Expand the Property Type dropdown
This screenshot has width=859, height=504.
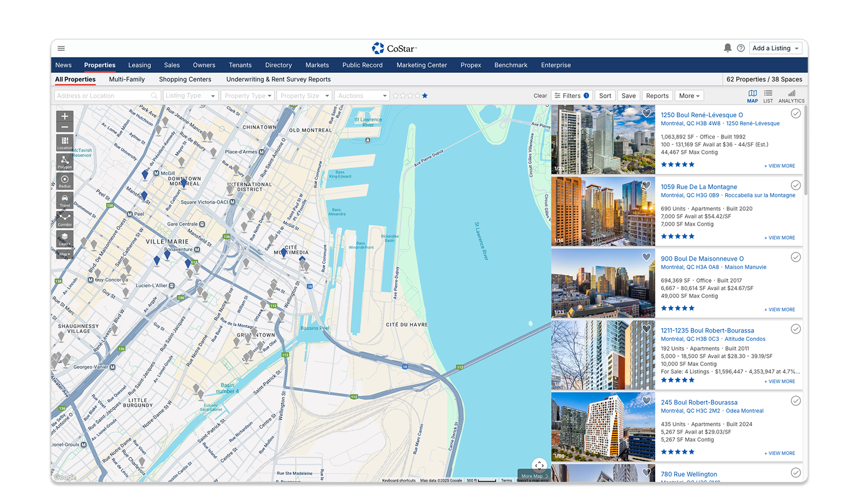pyautogui.click(x=248, y=96)
